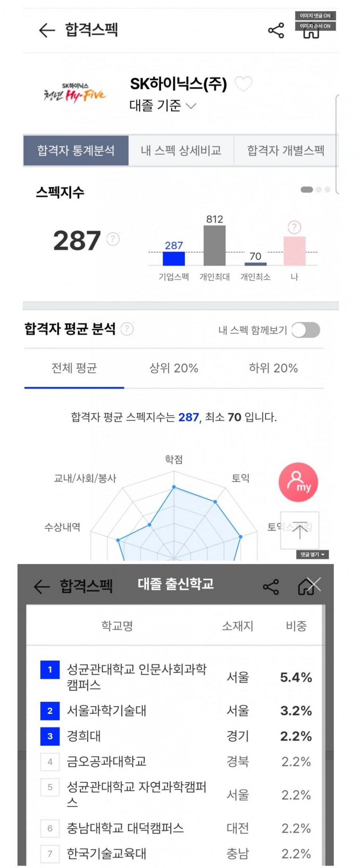
Task: Switch to 내 스펙 상세비교 tab
Action: click(181, 151)
